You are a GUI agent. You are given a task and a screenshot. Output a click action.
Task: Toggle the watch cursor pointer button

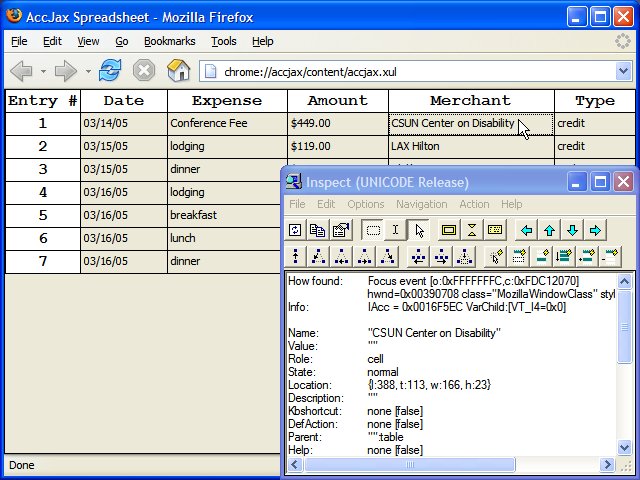[418, 230]
